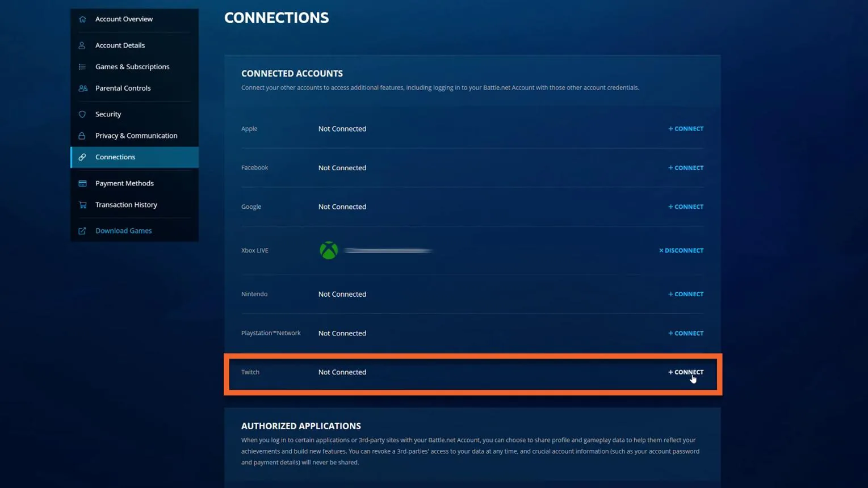The width and height of the screenshot is (868, 488).
Task: Connect the Apple account
Action: coord(686,129)
